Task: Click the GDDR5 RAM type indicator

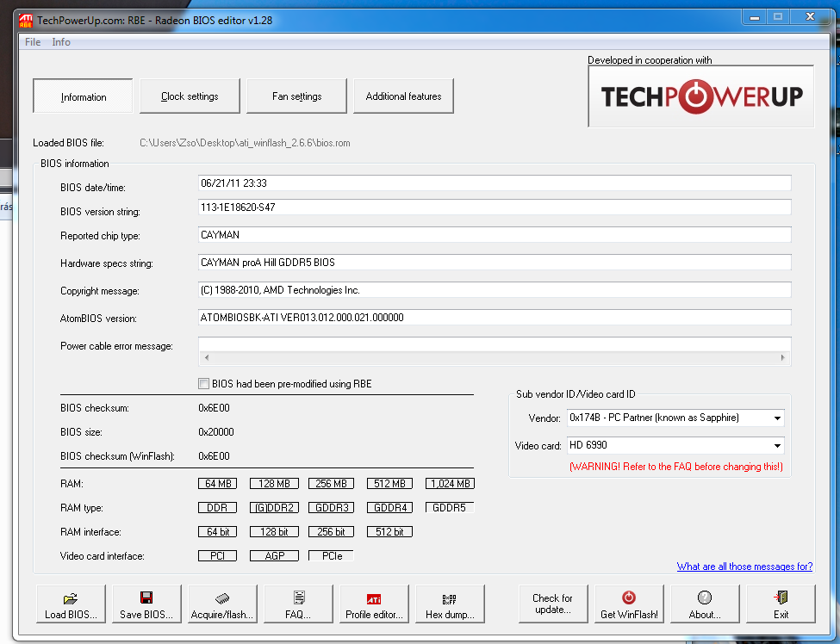Action: [x=450, y=507]
